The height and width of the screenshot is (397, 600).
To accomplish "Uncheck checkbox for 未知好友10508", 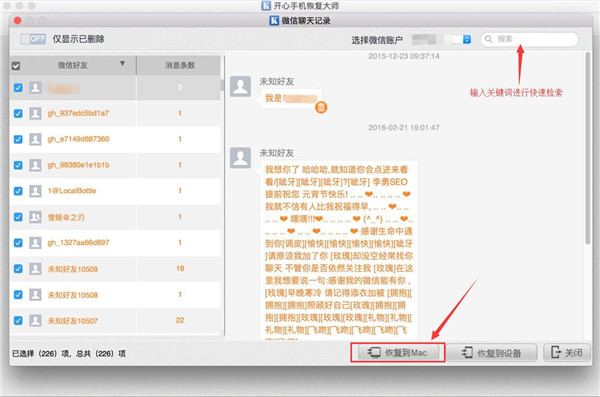I will pos(18,294).
